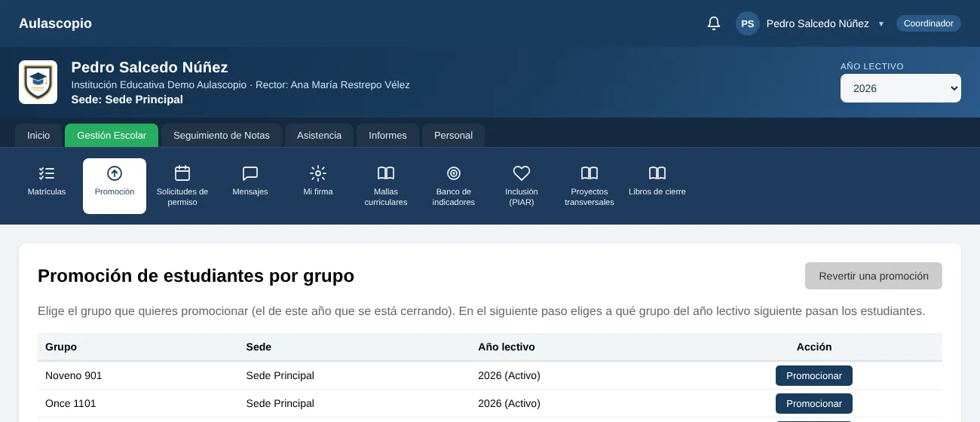This screenshot has height=422, width=980.
Task: Select the Gestión Escolar tab
Action: point(112,136)
